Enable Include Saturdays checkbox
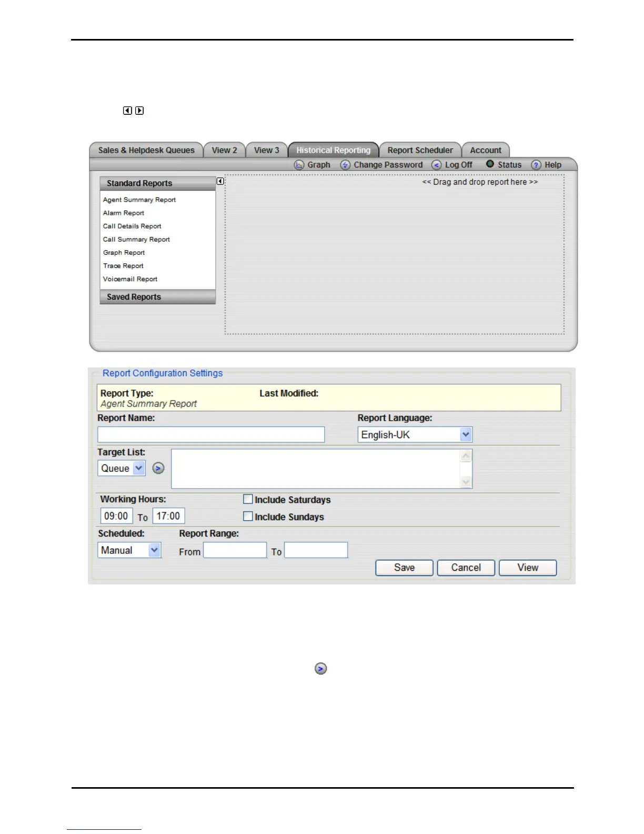The image size is (644, 834). (248, 499)
